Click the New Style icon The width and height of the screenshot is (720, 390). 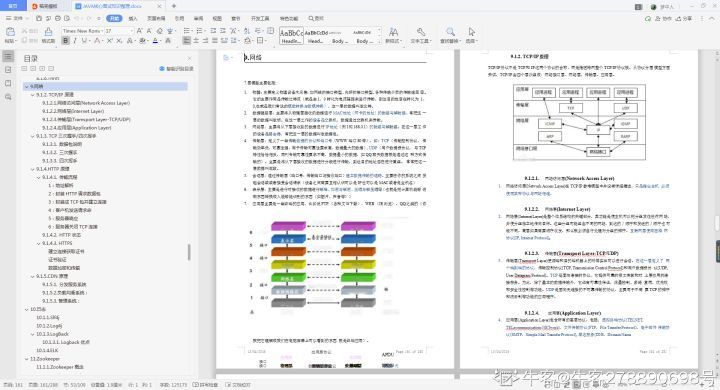coord(394,32)
